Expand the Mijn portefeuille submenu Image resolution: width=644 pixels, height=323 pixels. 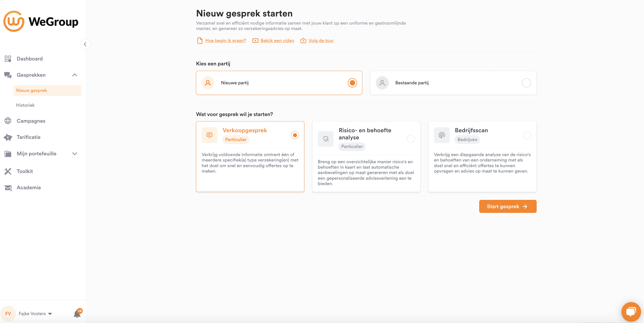tap(74, 154)
